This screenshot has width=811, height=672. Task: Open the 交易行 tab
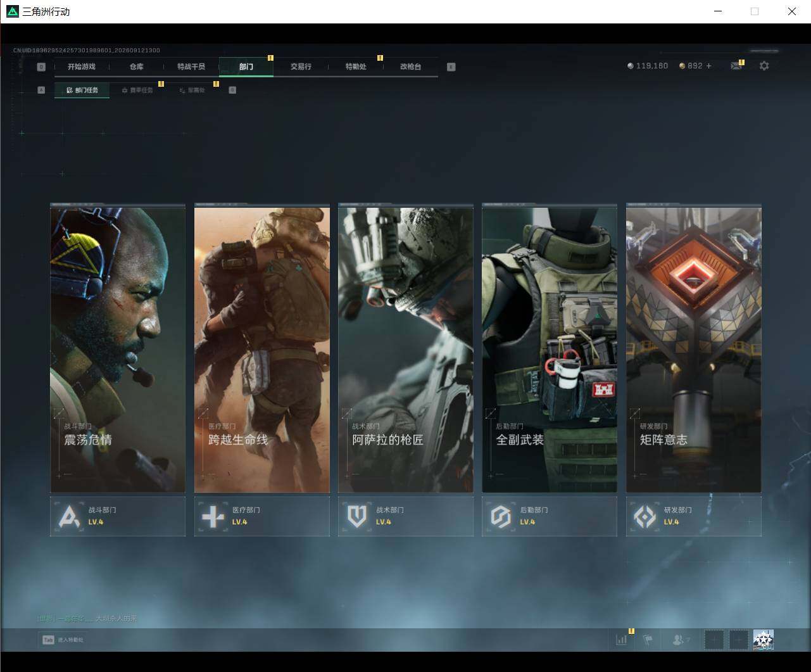tap(301, 67)
